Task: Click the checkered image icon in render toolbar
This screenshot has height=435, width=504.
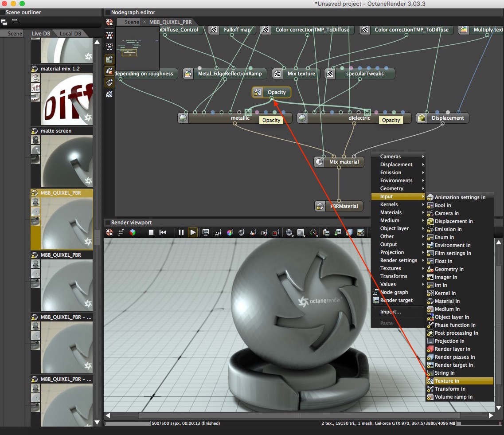Action: click(361, 232)
